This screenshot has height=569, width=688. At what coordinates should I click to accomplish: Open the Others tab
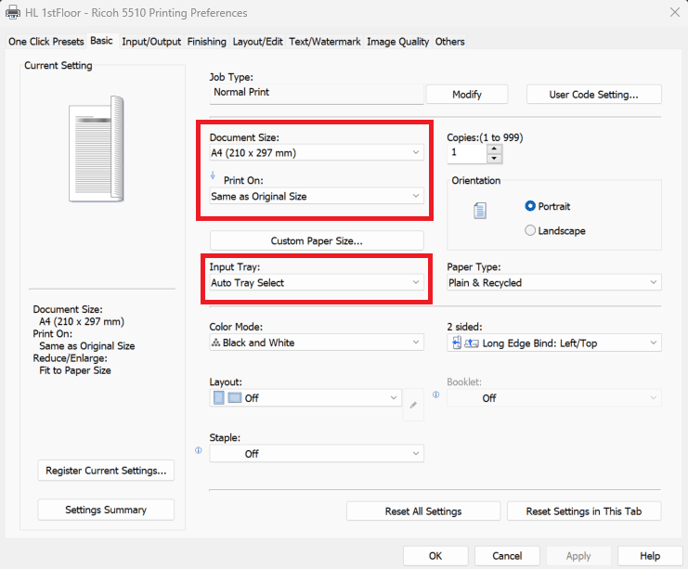(x=450, y=42)
